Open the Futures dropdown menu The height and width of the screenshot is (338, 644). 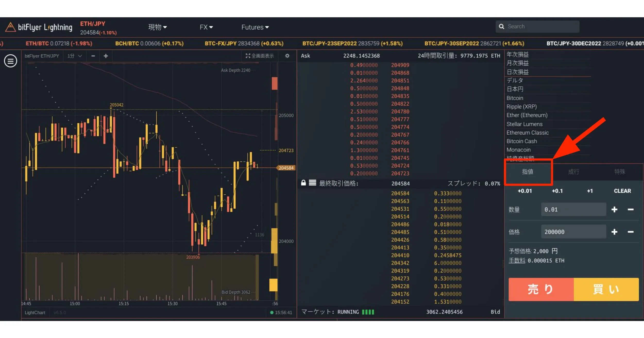(255, 27)
